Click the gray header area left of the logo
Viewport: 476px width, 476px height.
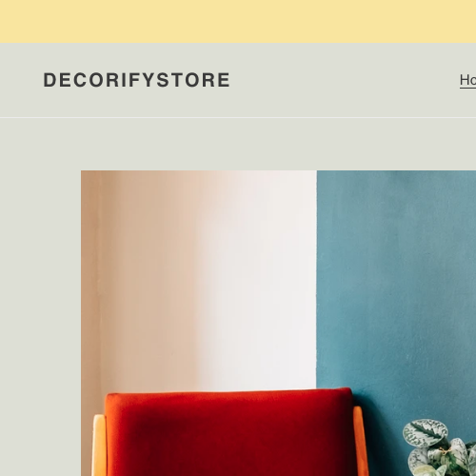pyautogui.click(x=21, y=80)
